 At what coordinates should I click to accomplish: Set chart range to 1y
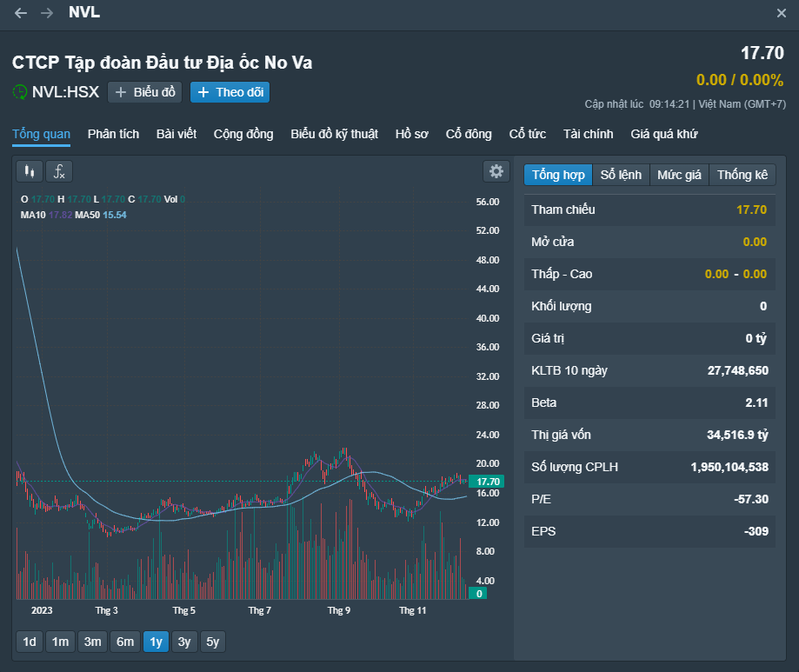coord(156,642)
